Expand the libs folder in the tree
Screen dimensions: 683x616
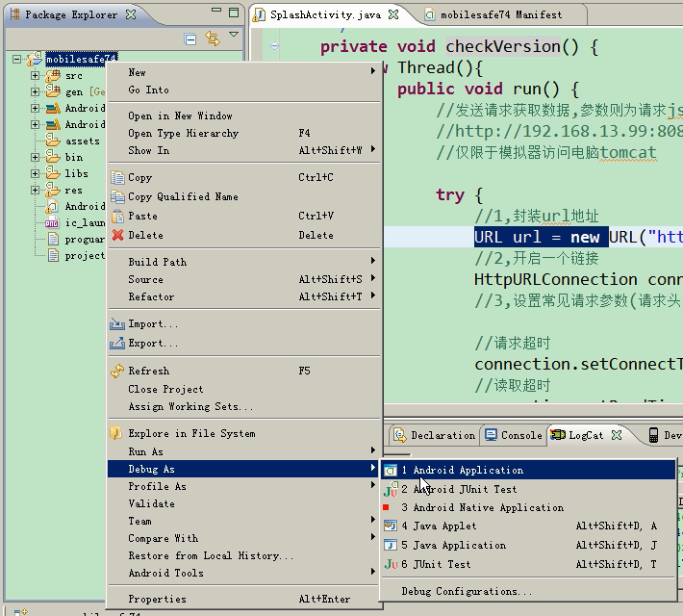[x=36, y=174]
